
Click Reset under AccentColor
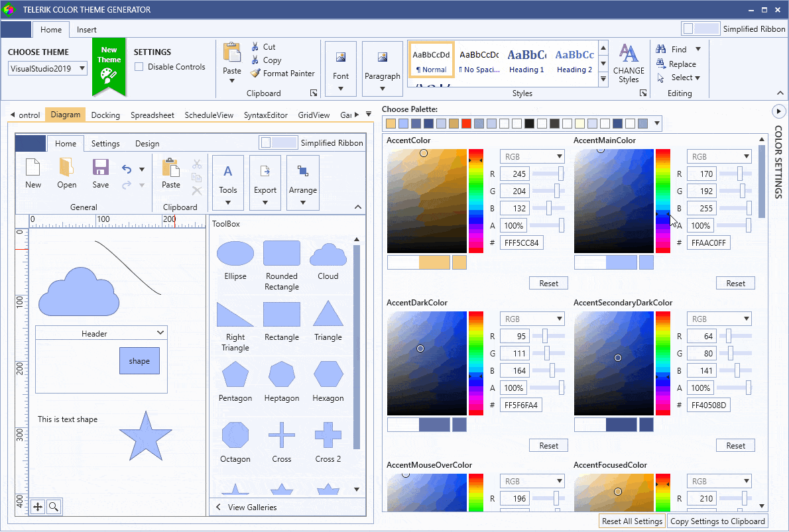click(x=548, y=283)
